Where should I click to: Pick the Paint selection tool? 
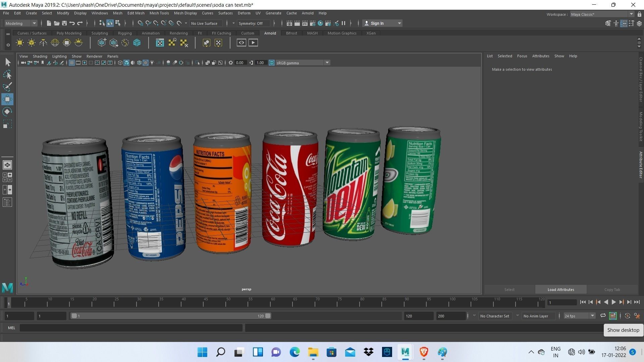(7, 87)
